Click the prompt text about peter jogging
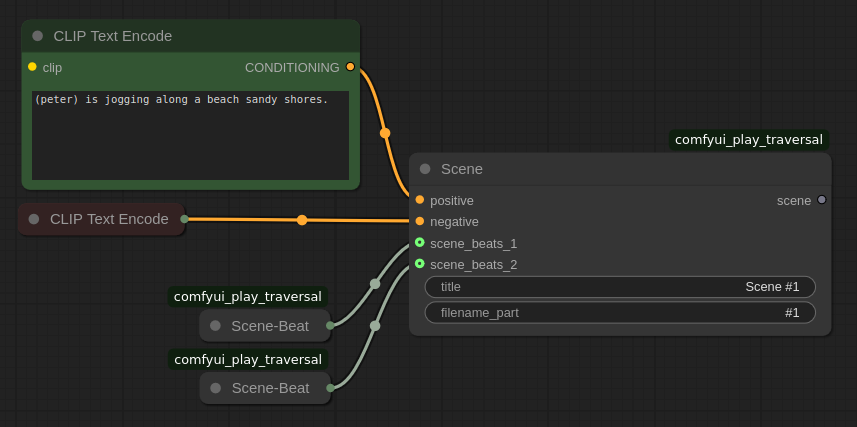This screenshot has height=427, width=857. [181, 100]
